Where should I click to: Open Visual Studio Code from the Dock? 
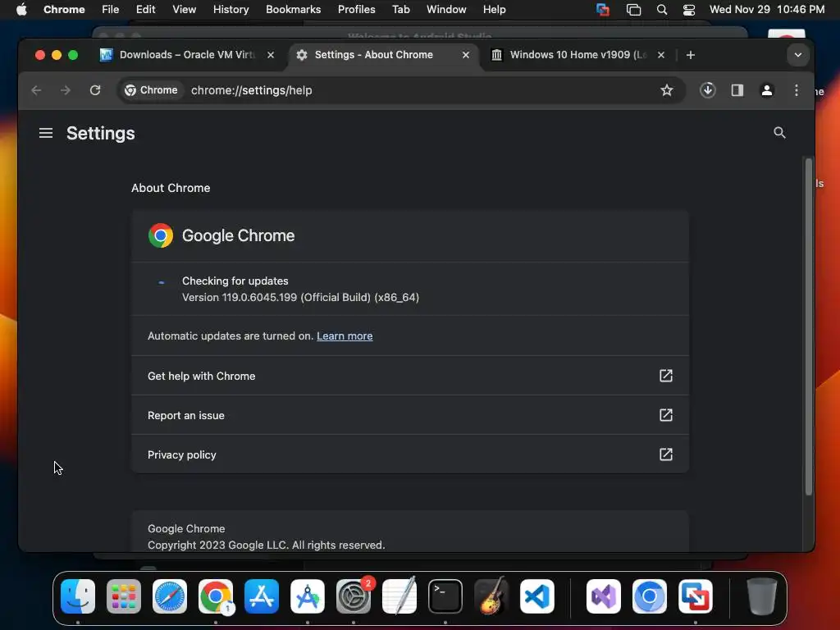pyautogui.click(x=536, y=596)
